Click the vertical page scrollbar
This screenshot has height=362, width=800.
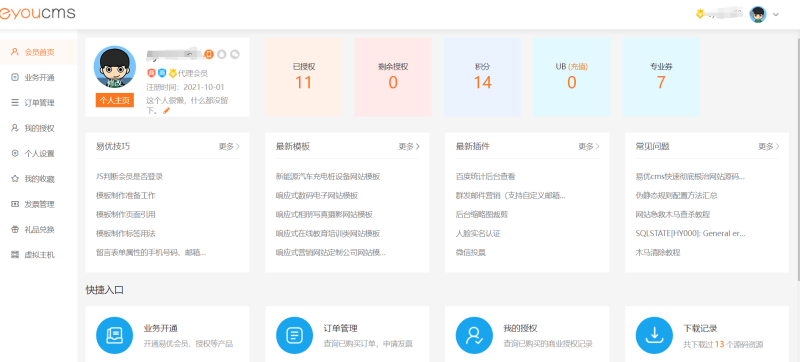tap(797, 158)
